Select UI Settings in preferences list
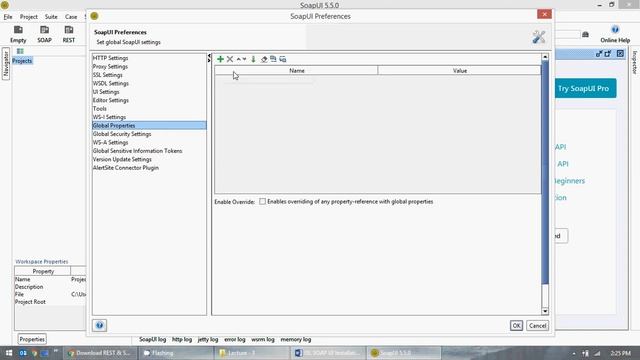This screenshot has height=360, width=640. pos(149,92)
